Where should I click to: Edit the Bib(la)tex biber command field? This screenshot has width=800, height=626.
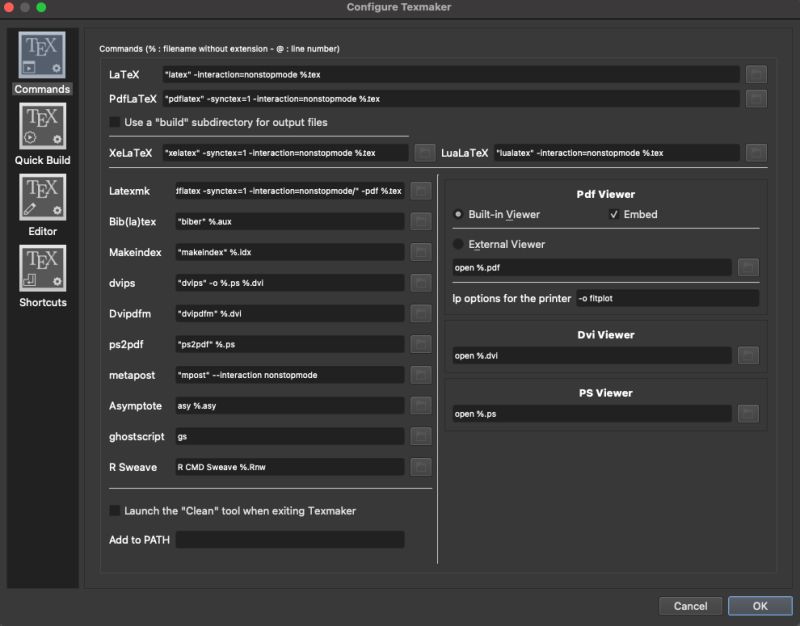290,221
